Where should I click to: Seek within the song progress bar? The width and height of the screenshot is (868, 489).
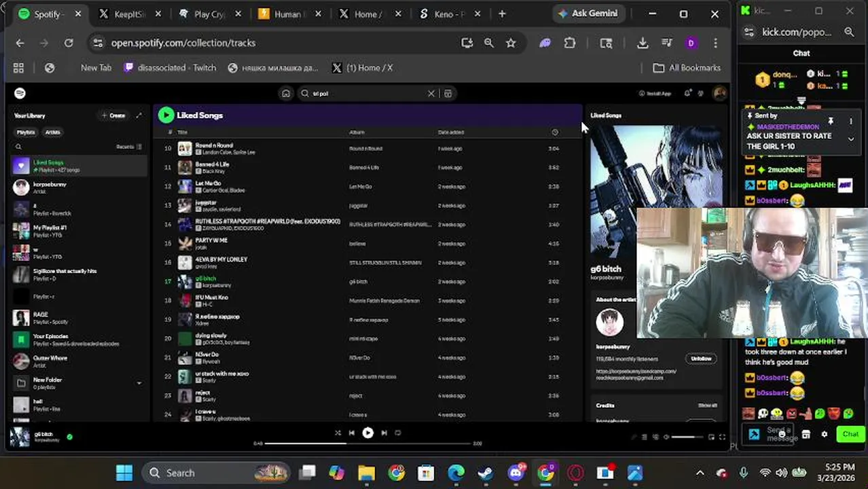tap(367, 443)
